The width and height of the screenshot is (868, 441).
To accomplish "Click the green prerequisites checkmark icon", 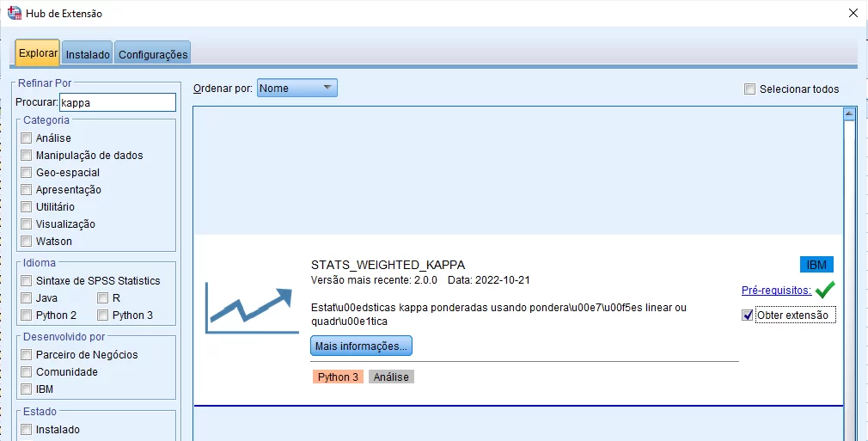I will (825, 290).
